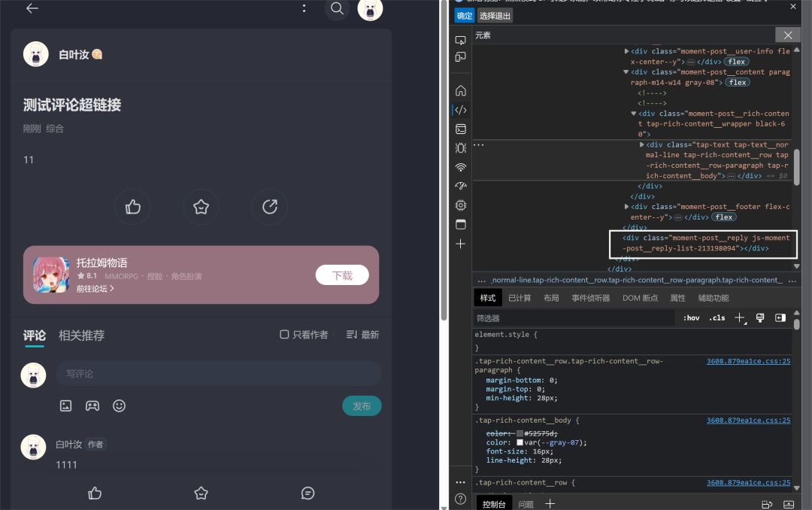
Task: Focus the 筛选器 filter field
Action: click(574, 318)
